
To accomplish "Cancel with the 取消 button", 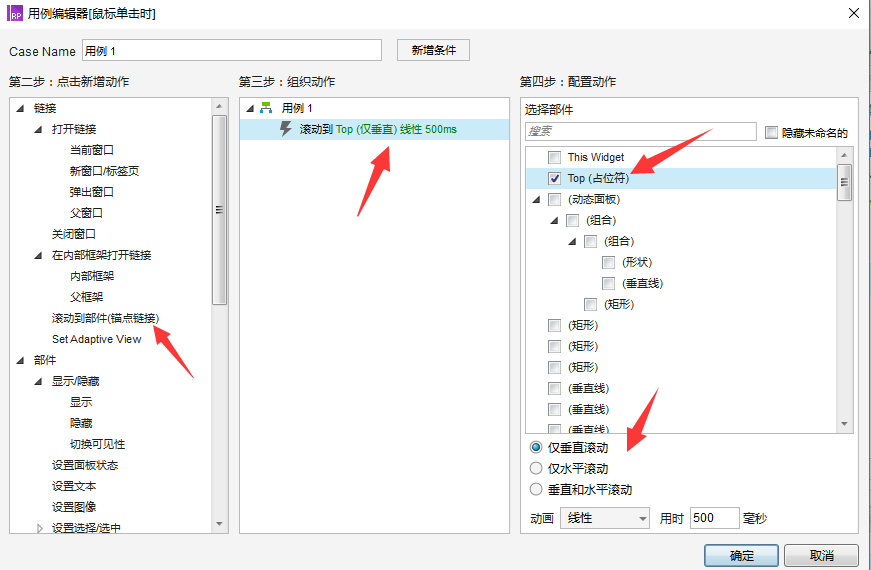I will [x=822, y=555].
